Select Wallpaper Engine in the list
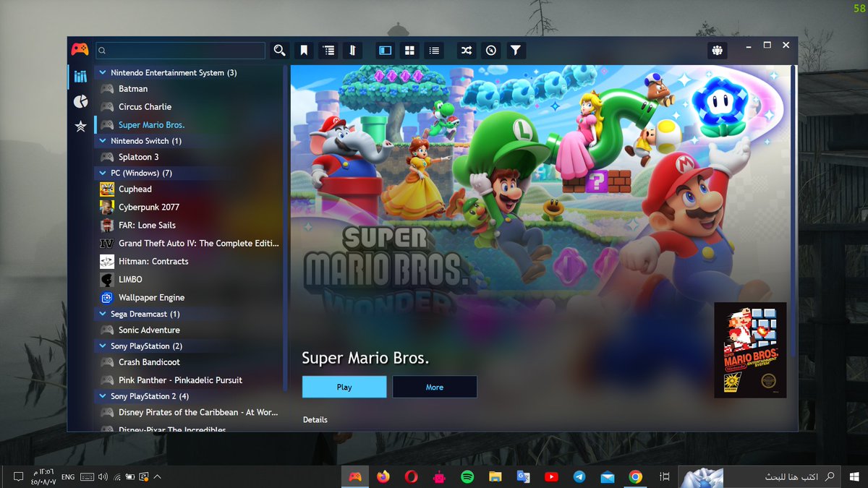 pyautogui.click(x=188, y=298)
